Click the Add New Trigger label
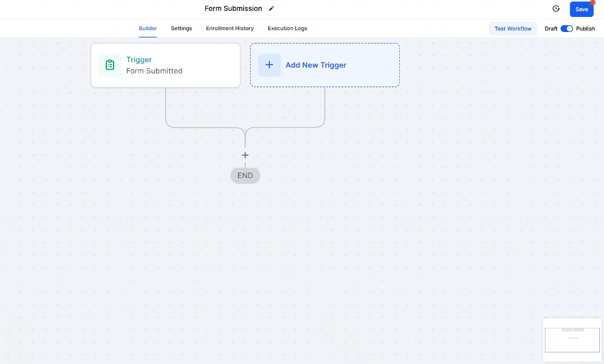This screenshot has width=604, height=364. [316, 65]
